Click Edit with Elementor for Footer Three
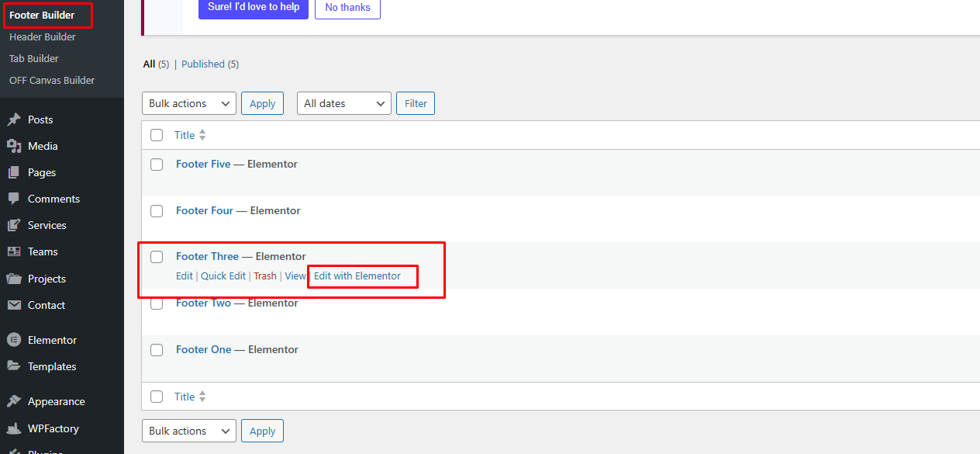Viewport: 980px width, 454px height. click(x=357, y=276)
